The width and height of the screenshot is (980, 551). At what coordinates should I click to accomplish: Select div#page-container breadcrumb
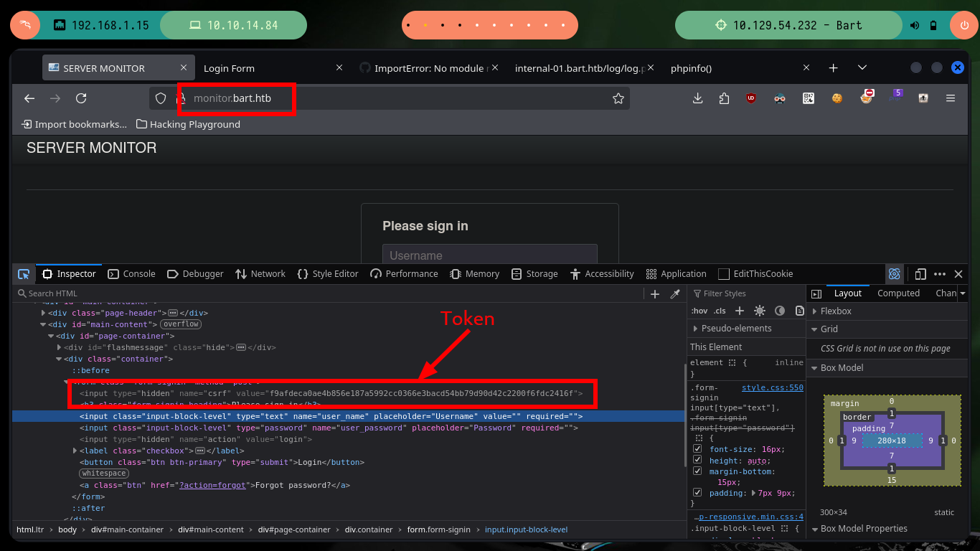point(294,529)
